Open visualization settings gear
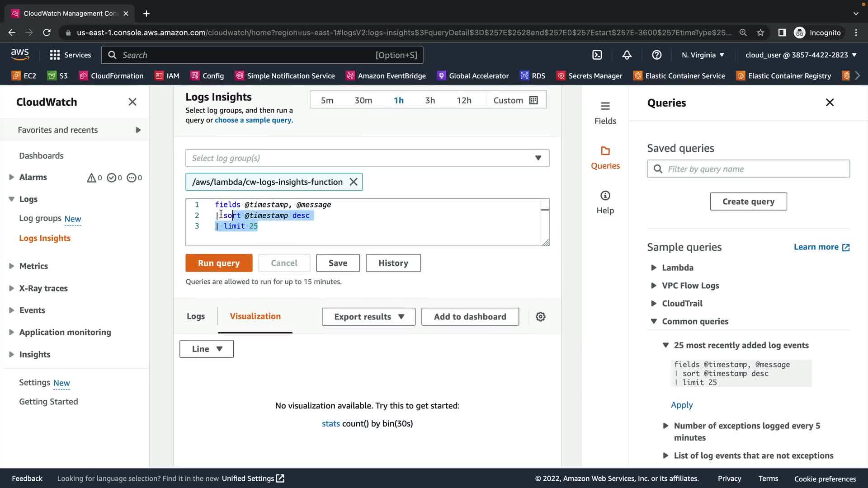The height and width of the screenshot is (488, 868). (540, 317)
